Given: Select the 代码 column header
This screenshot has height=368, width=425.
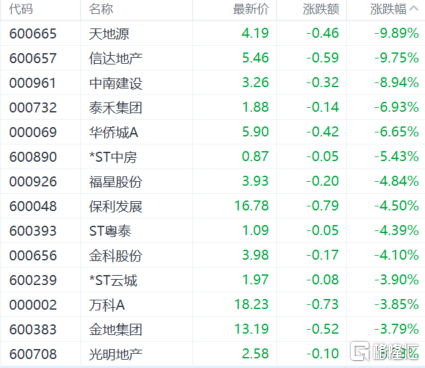Looking at the screenshot, I should (21, 9).
